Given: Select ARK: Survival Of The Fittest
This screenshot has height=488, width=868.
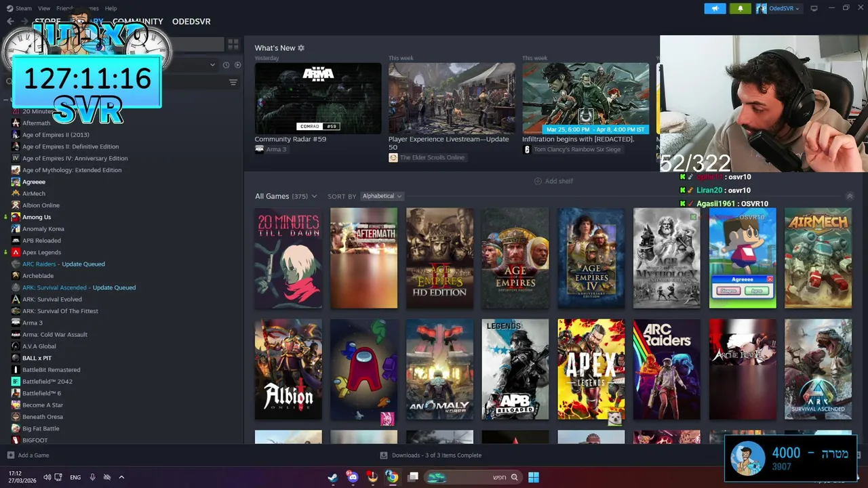Looking at the screenshot, I should point(60,311).
